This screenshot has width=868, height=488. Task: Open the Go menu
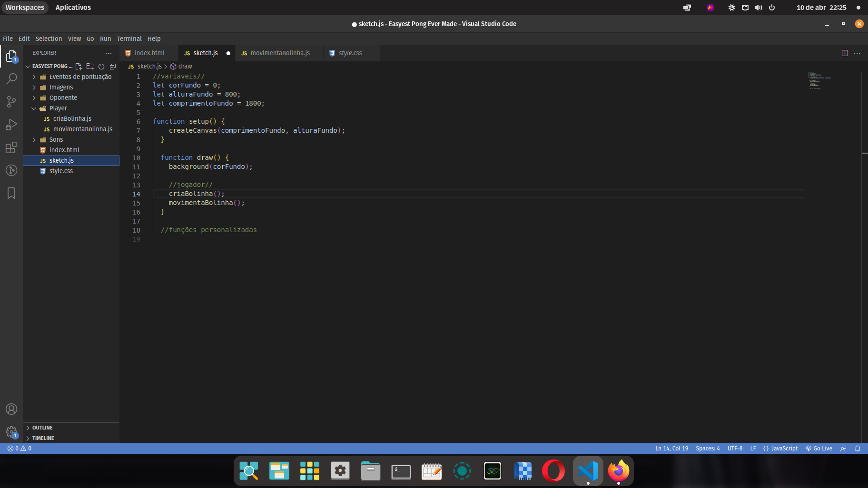point(90,39)
